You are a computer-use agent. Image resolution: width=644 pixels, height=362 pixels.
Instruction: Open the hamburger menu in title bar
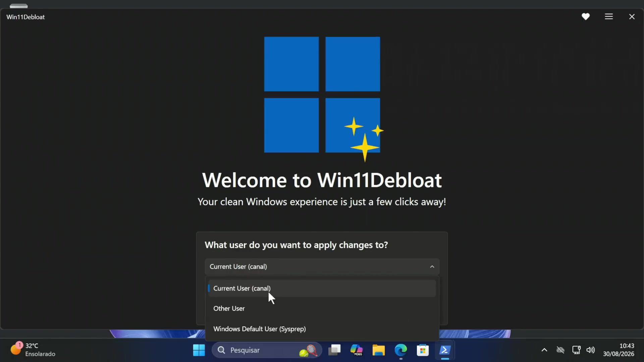609,16
